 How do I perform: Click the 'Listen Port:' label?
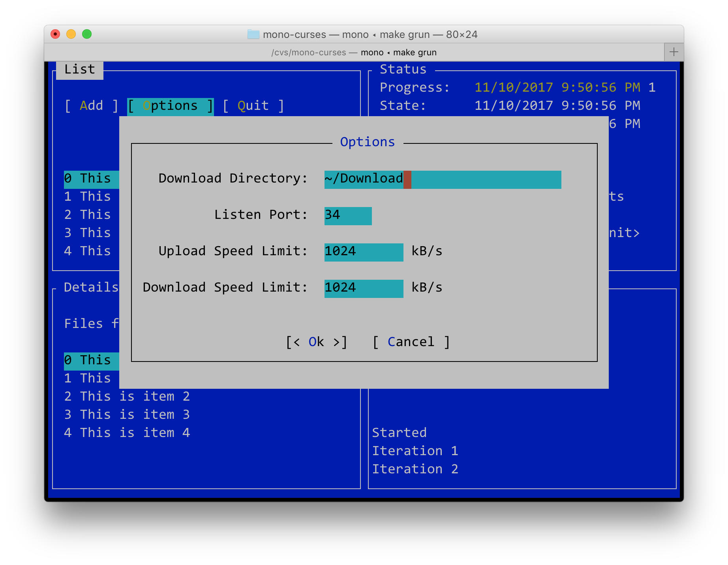pyautogui.click(x=261, y=215)
